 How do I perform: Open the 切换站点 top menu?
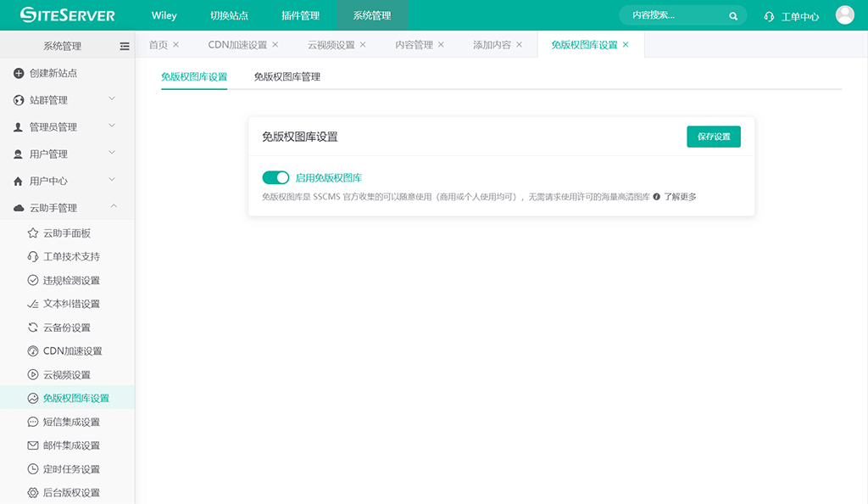[x=229, y=15]
